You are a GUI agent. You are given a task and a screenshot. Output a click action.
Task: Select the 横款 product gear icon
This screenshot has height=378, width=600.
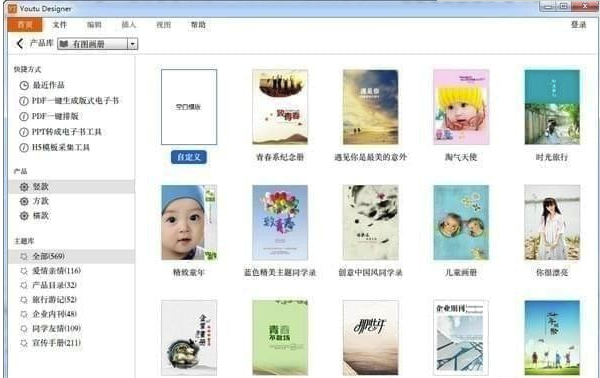pyautogui.click(x=24, y=216)
